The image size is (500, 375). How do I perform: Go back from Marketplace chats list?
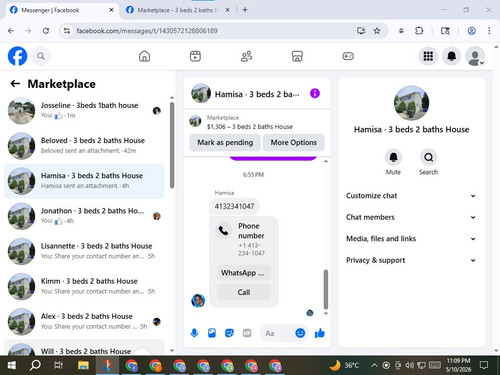pyautogui.click(x=15, y=83)
